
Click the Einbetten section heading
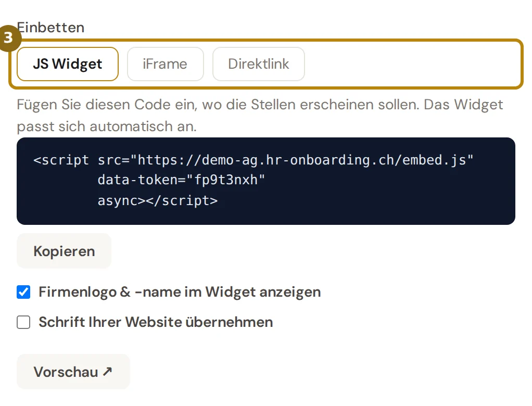(50, 28)
